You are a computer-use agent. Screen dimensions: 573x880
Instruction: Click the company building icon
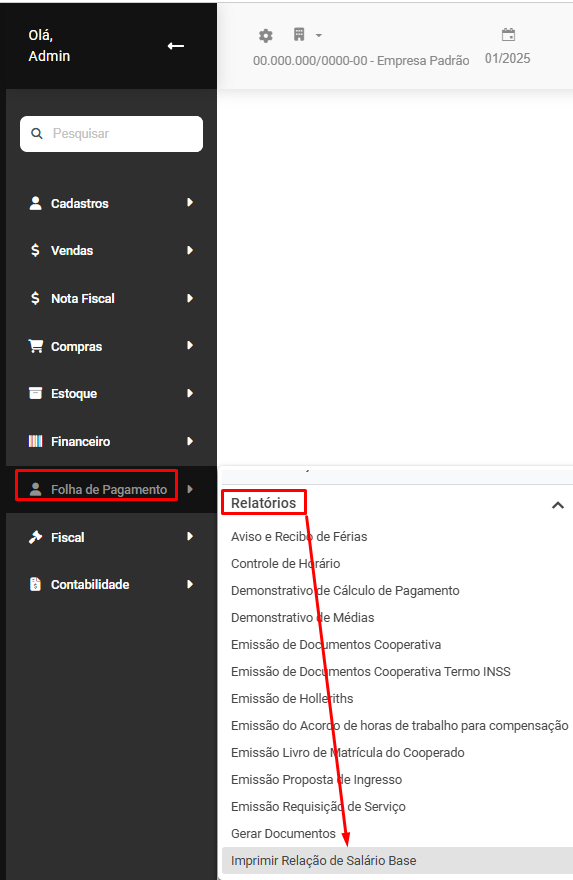pos(299,35)
